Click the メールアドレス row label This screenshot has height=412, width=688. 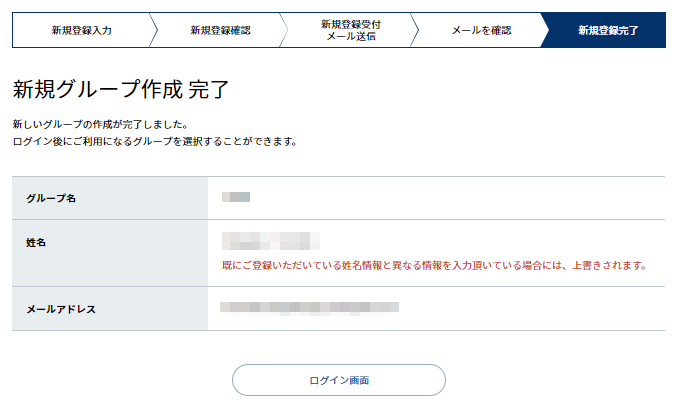(61, 309)
